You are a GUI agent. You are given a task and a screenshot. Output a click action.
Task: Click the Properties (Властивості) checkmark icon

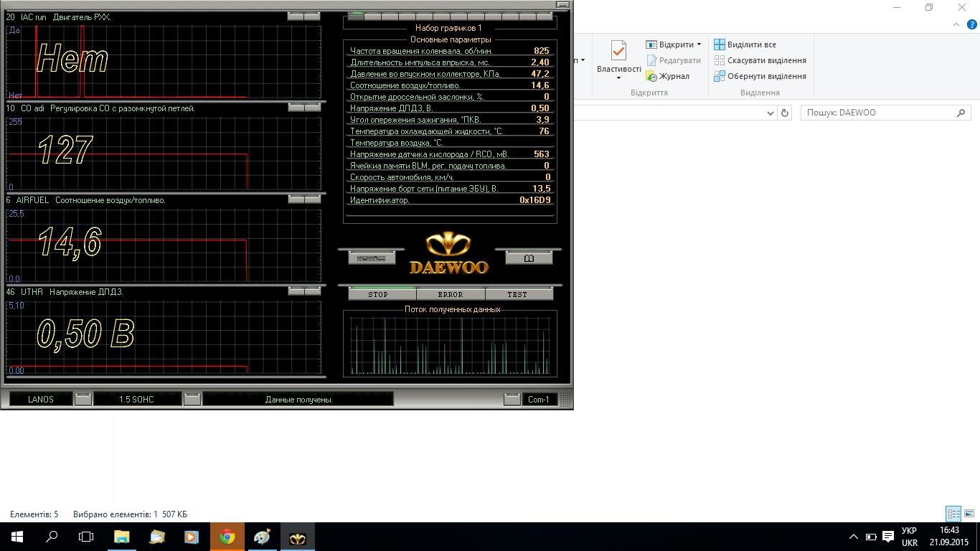618,51
